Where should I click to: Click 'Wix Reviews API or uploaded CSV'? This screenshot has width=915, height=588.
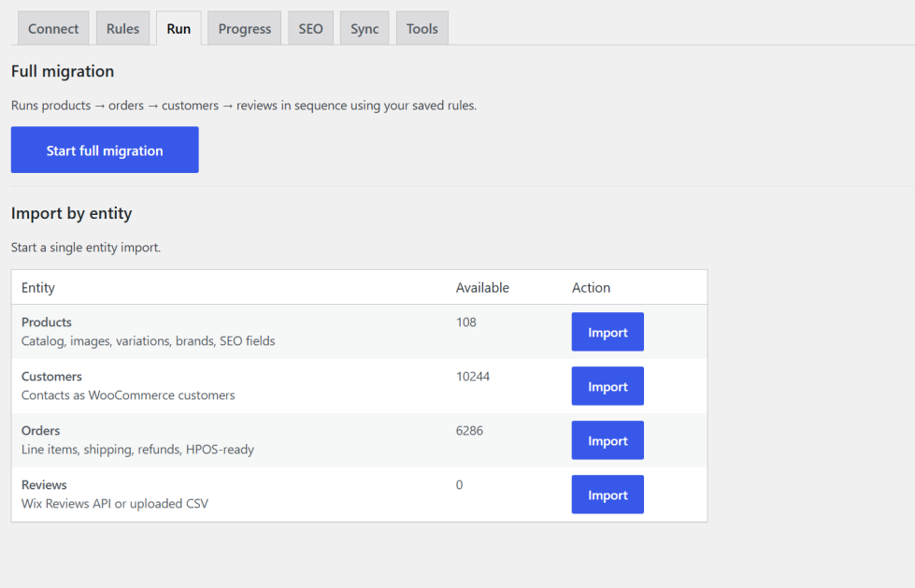115,504
